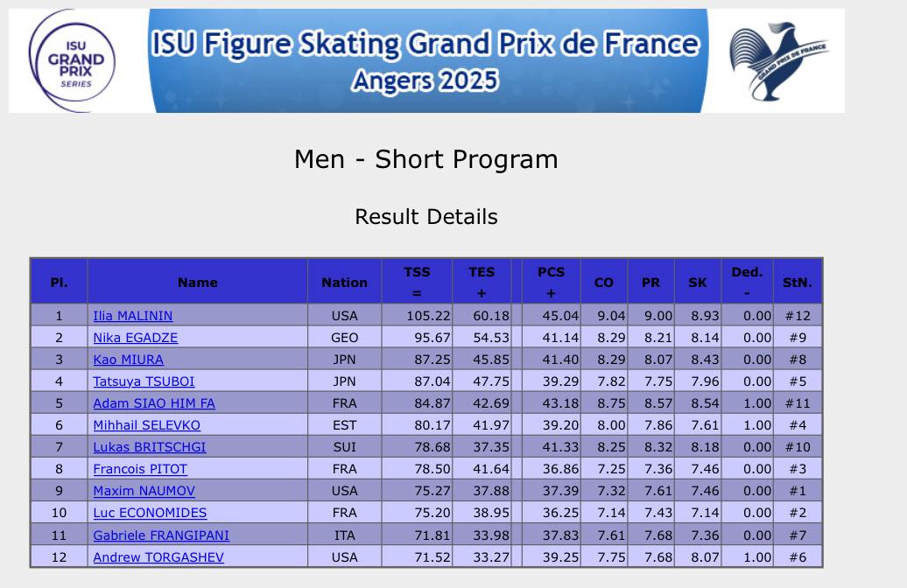Click the Nation column header

pos(344,282)
